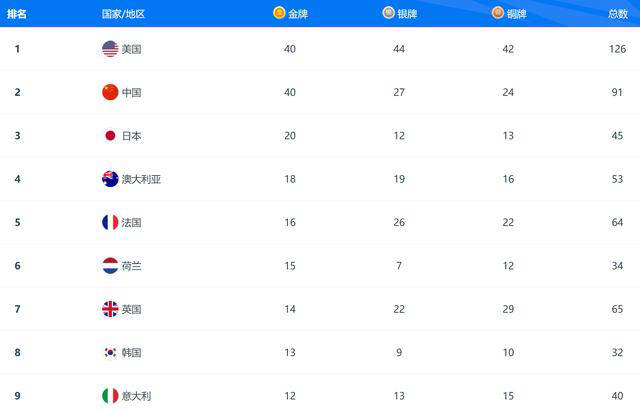Click the Japan flag icon
The height and width of the screenshot is (410, 640).
click(x=110, y=135)
